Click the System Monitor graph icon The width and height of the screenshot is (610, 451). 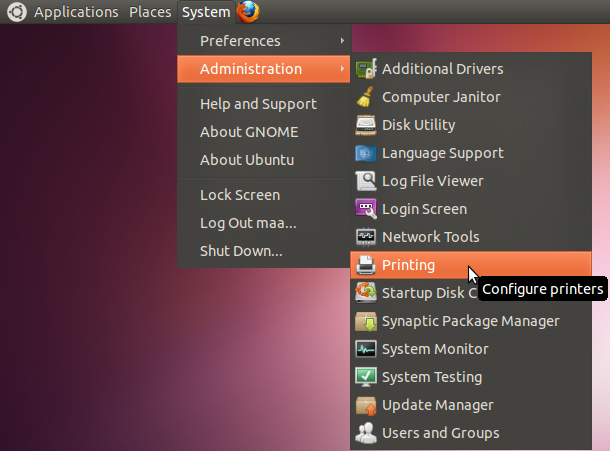click(366, 349)
